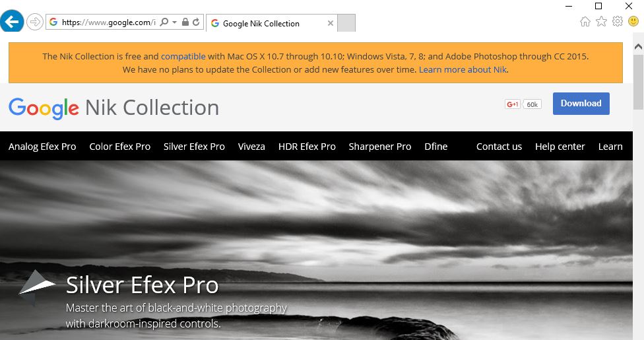
Task: Click the blue Download button
Action: 581,104
